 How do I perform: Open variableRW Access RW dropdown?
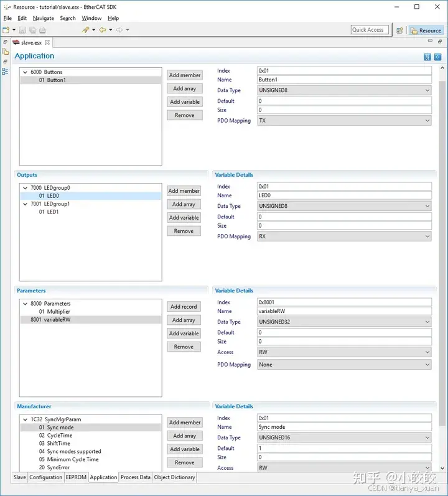(x=344, y=352)
